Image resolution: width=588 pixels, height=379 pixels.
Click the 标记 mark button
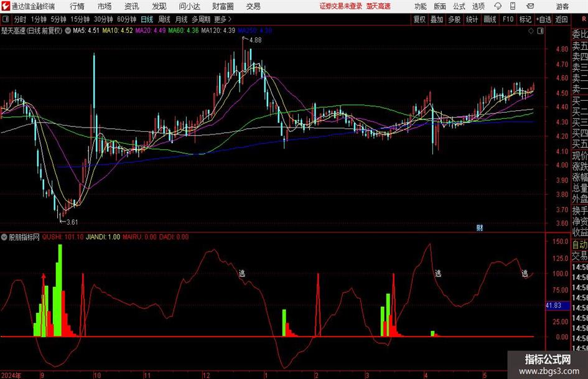(525, 19)
